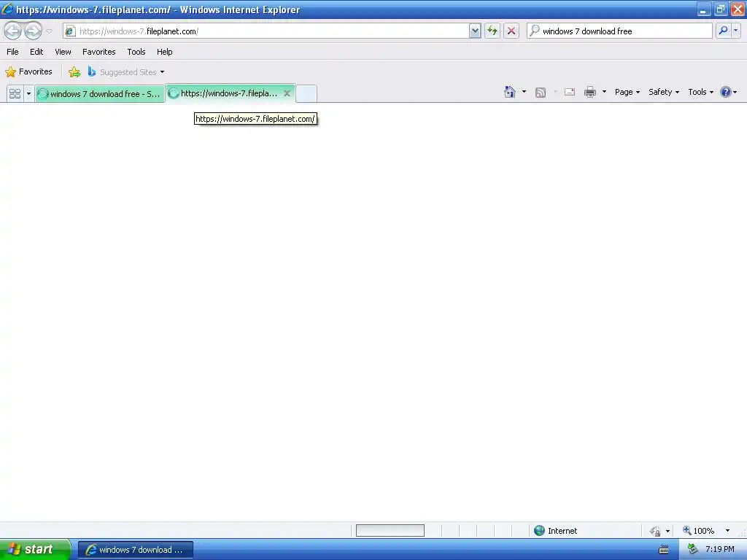Click the Quick Tabs grid icon

click(15, 94)
